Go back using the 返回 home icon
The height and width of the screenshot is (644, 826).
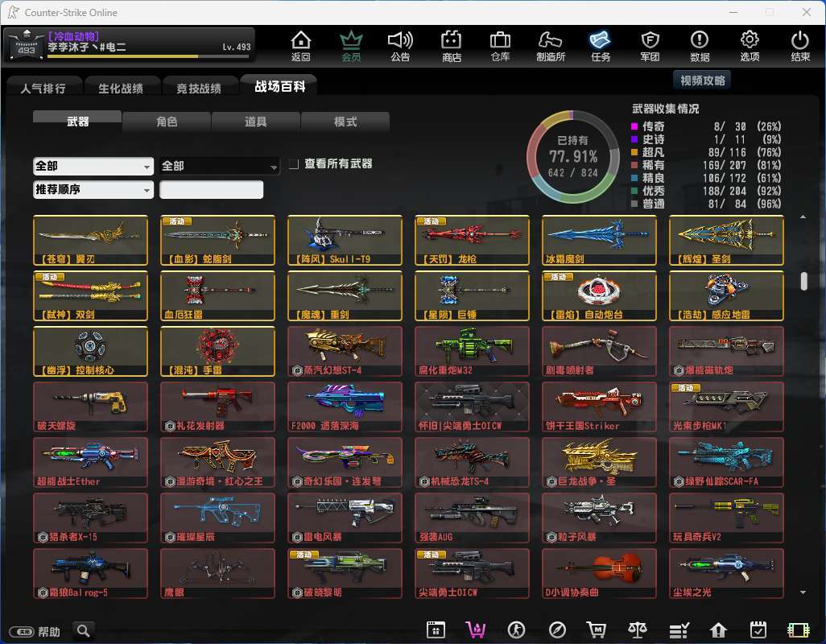pos(301,46)
